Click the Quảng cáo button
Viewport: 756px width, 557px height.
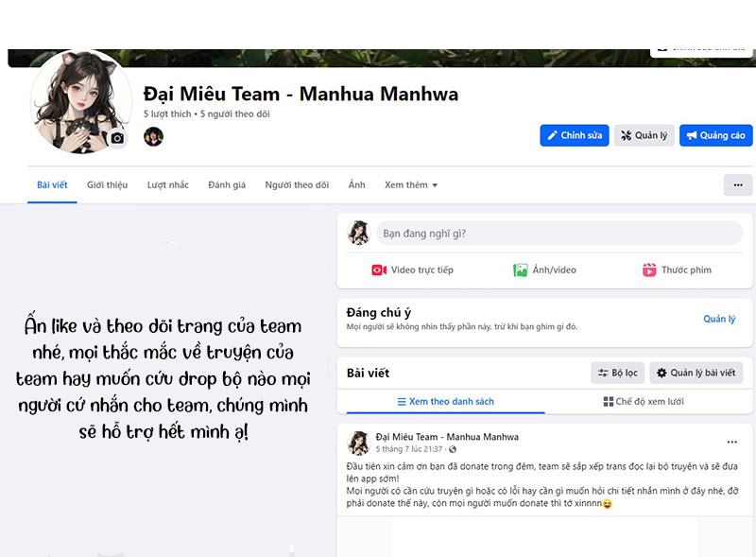point(715,135)
